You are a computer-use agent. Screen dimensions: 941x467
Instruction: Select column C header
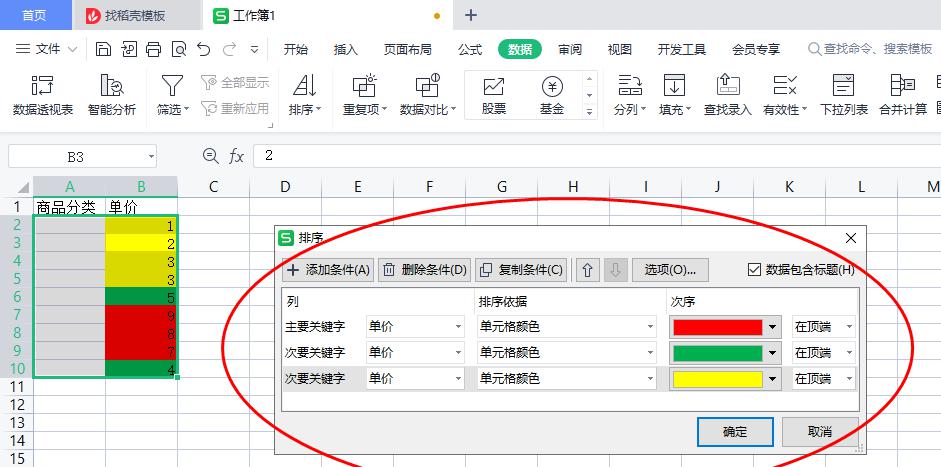tap(213, 187)
